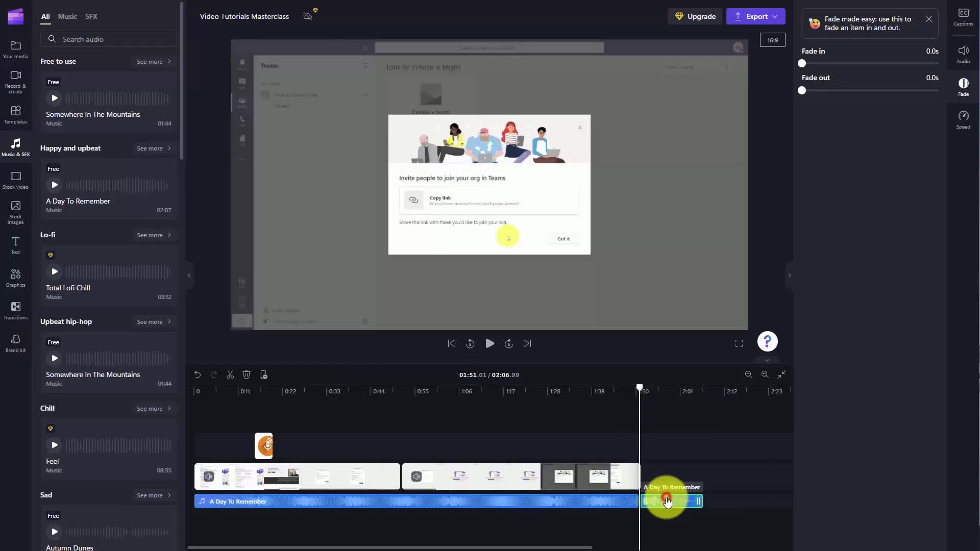
Task: Click the Search audio field
Action: coord(109,39)
